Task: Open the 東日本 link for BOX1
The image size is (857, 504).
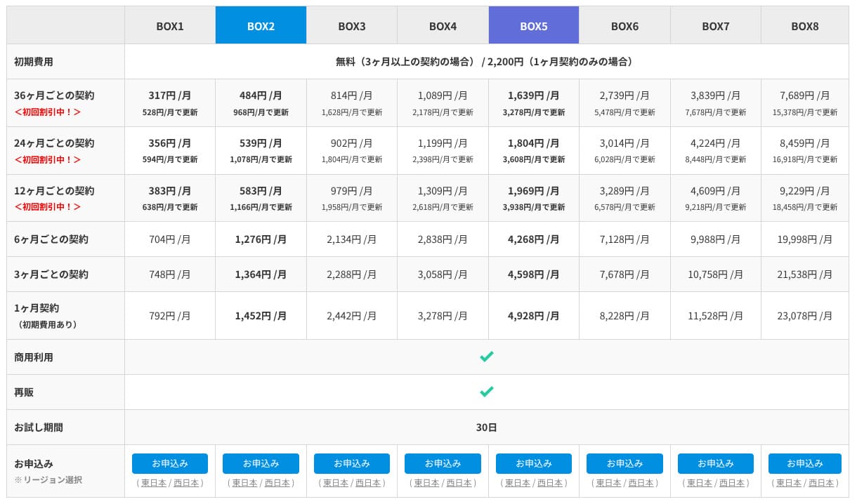Action: [155, 483]
